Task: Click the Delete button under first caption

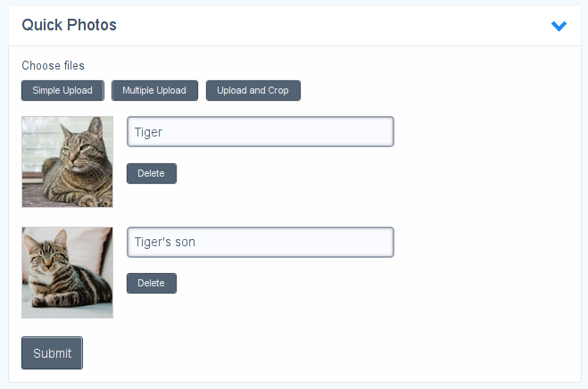Action: coord(152,173)
